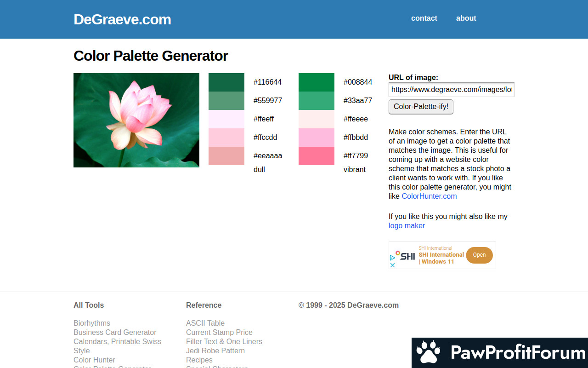Click the ad info triangle icon
The width and height of the screenshot is (588, 368).
coord(392,258)
